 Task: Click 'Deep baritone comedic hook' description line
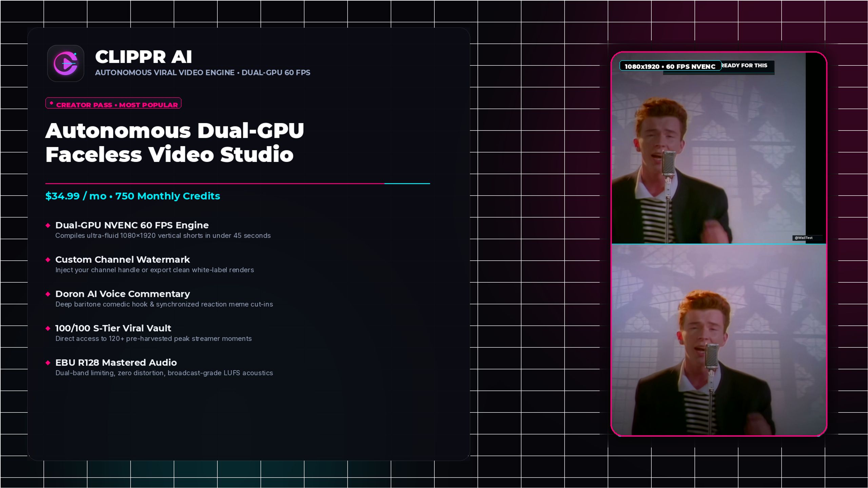[164, 304]
